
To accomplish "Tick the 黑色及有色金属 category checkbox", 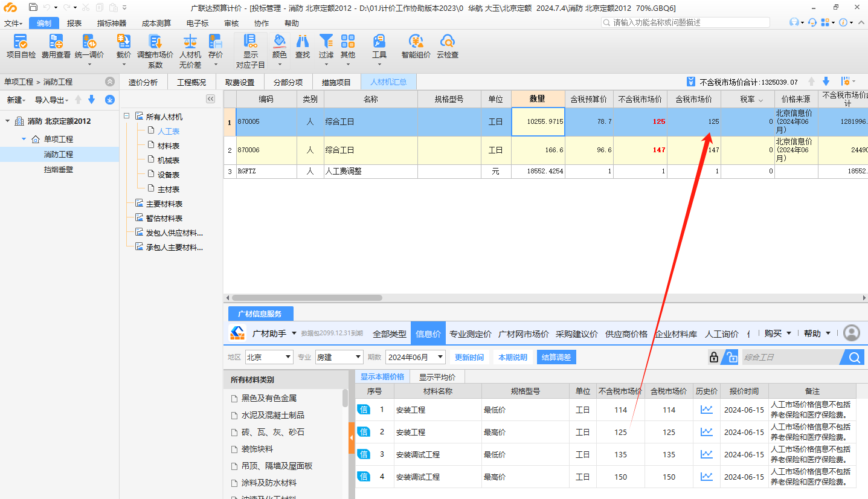I will (234, 399).
